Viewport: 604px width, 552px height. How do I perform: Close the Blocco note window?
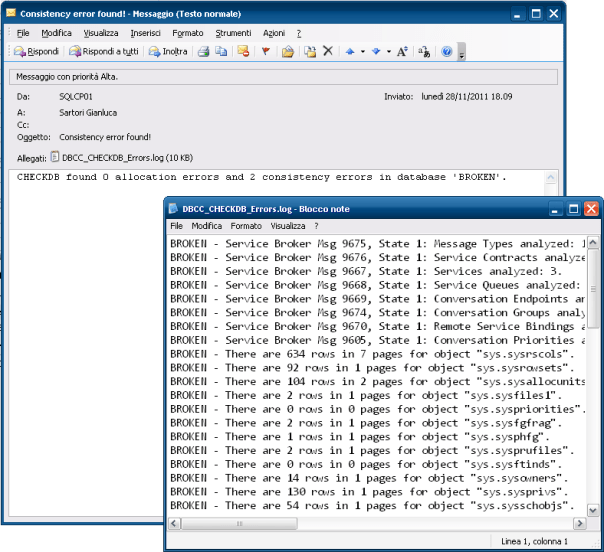coord(591,209)
